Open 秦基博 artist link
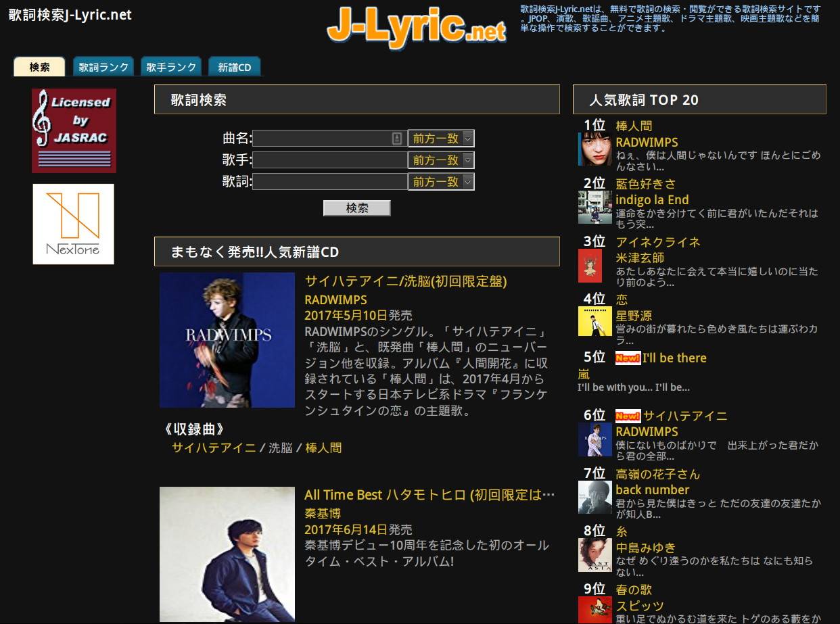 click(x=323, y=513)
